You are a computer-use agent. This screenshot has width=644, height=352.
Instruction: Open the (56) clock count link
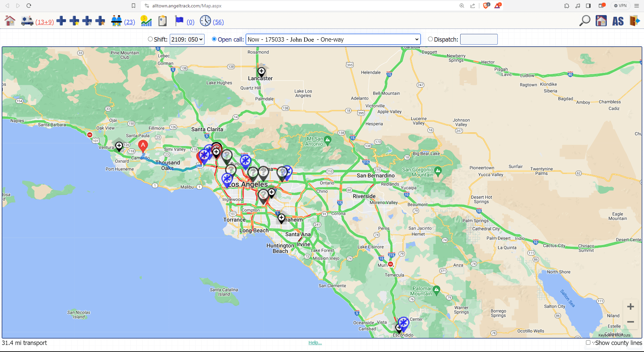click(218, 22)
